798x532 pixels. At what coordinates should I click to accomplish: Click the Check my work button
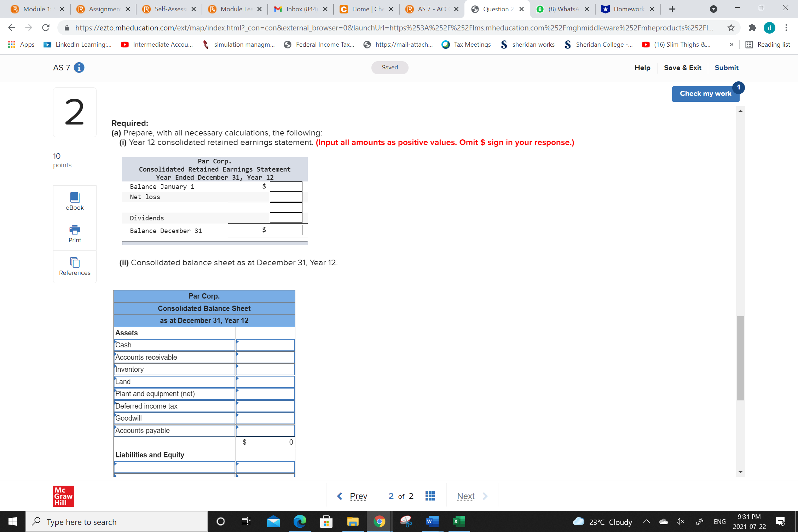pos(705,93)
